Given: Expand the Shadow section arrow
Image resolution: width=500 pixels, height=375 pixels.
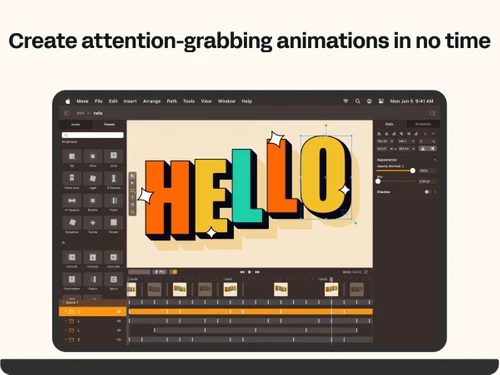Looking at the screenshot, I should click(435, 192).
